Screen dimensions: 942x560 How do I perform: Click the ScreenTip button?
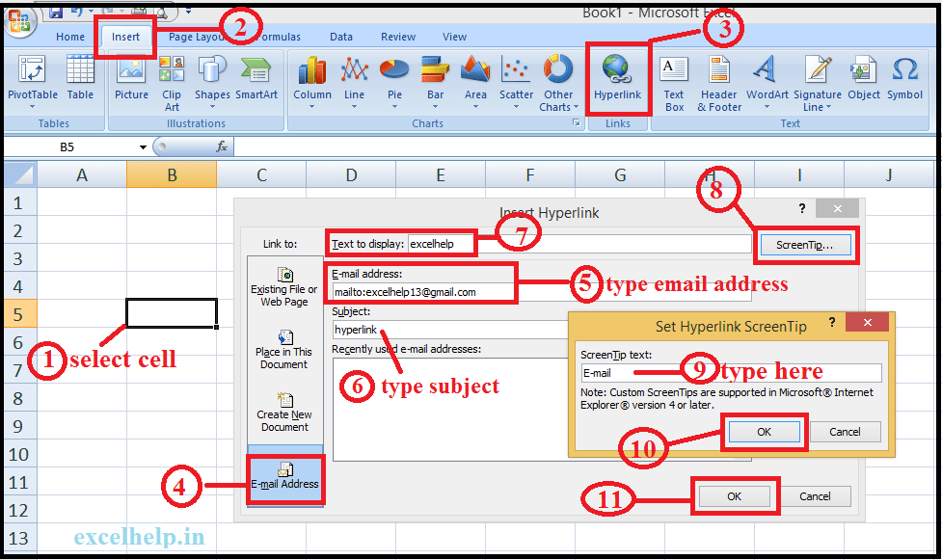[806, 245]
